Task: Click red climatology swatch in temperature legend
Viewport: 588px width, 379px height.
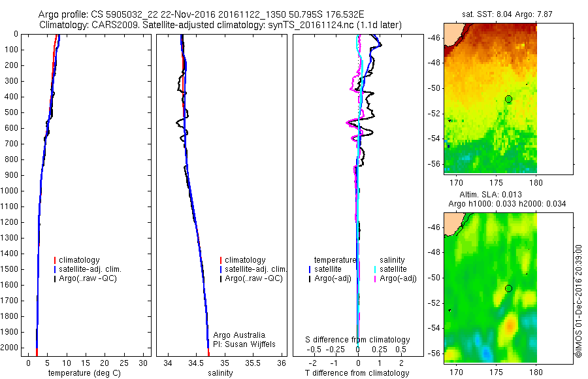Action: [55, 260]
